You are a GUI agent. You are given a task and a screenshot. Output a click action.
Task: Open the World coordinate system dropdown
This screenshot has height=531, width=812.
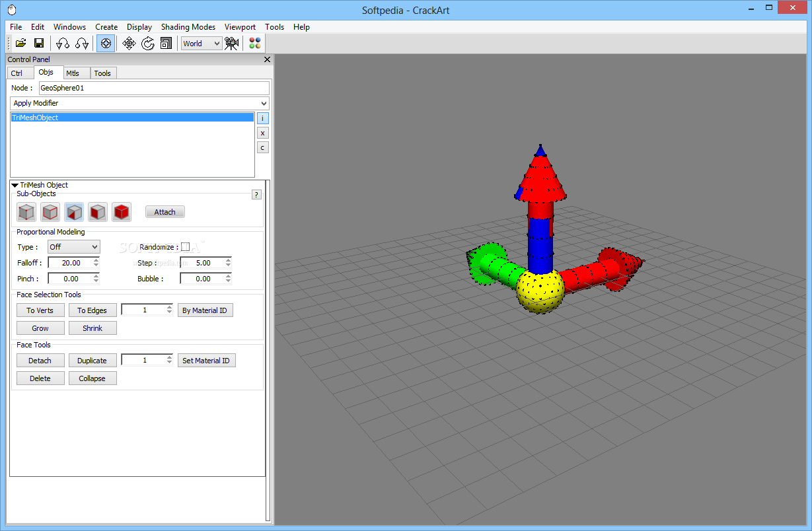202,44
